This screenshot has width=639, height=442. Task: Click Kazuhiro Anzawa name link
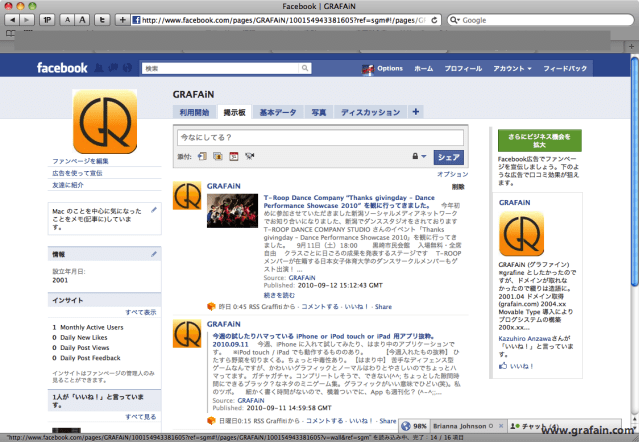point(524,339)
